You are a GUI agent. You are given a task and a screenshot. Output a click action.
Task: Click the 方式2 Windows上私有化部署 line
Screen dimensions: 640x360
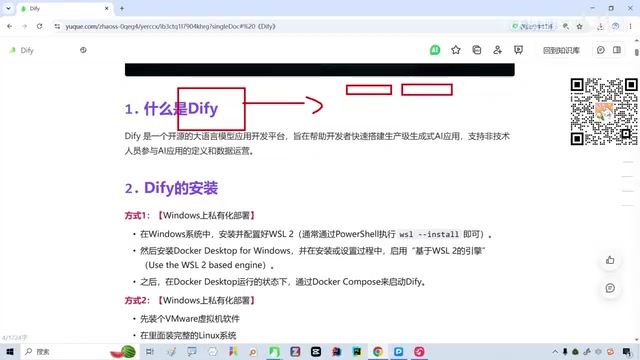190,300
